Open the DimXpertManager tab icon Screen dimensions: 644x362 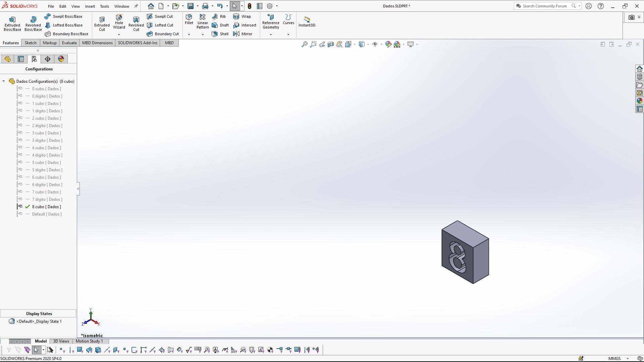(x=48, y=59)
